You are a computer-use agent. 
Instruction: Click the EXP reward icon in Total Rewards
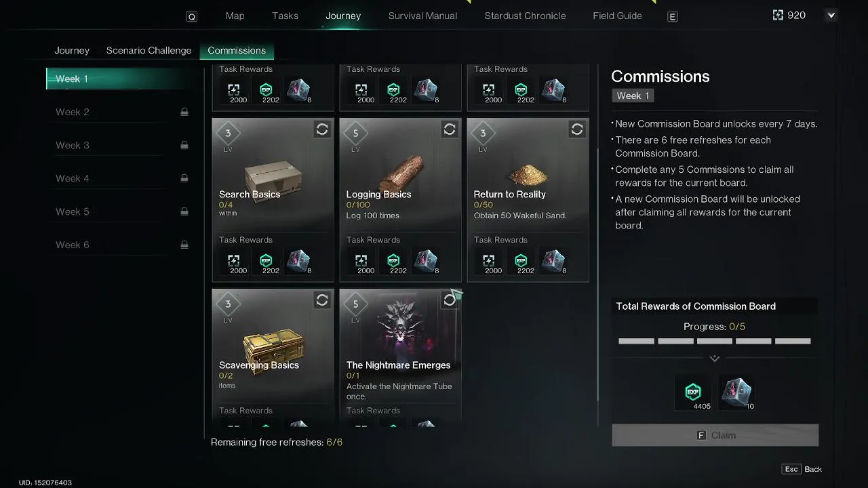(693, 392)
